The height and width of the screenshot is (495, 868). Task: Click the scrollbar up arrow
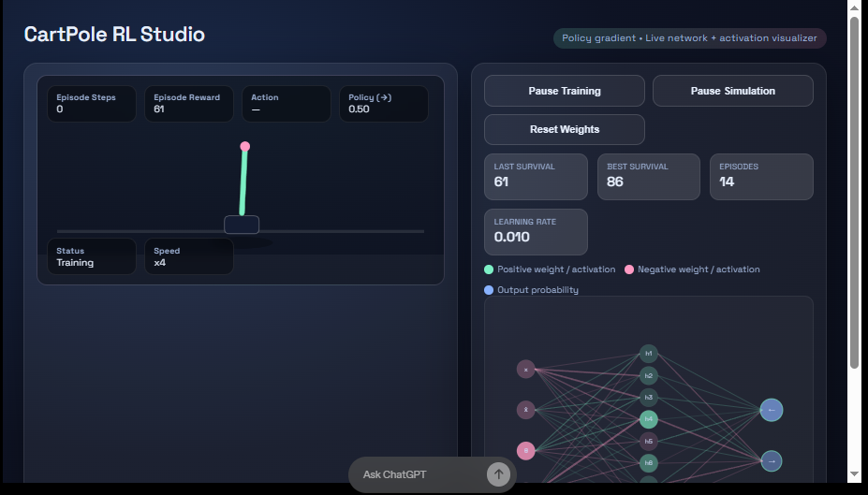point(854,7)
